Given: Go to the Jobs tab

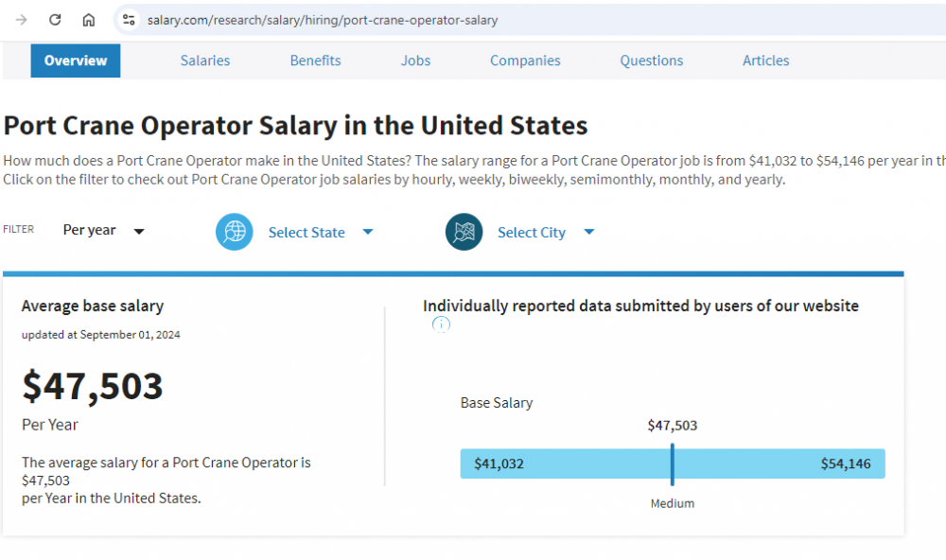Looking at the screenshot, I should tap(415, 61).
